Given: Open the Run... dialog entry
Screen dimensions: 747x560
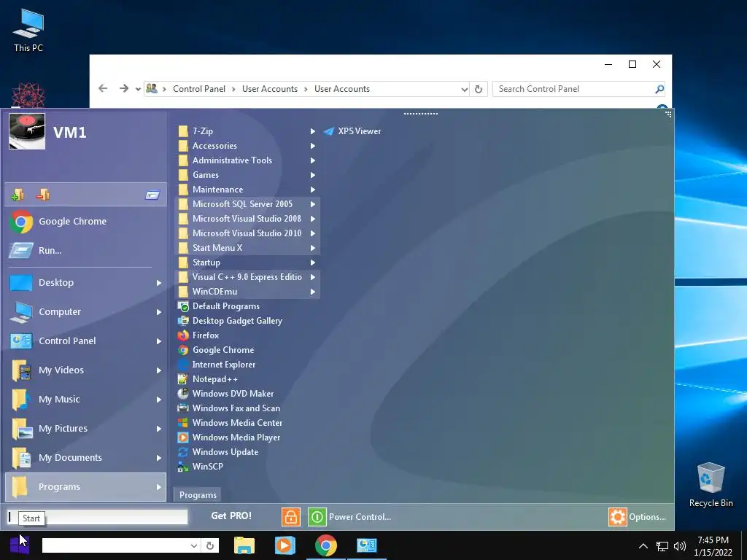Looking at the screenshot, I should click(86, 251).
